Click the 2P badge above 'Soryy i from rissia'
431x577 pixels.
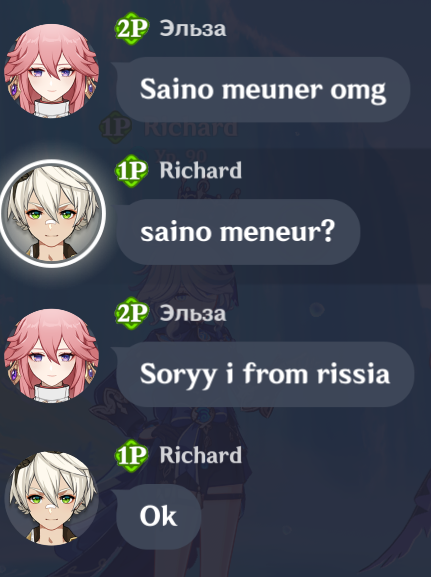pos(132,313)
